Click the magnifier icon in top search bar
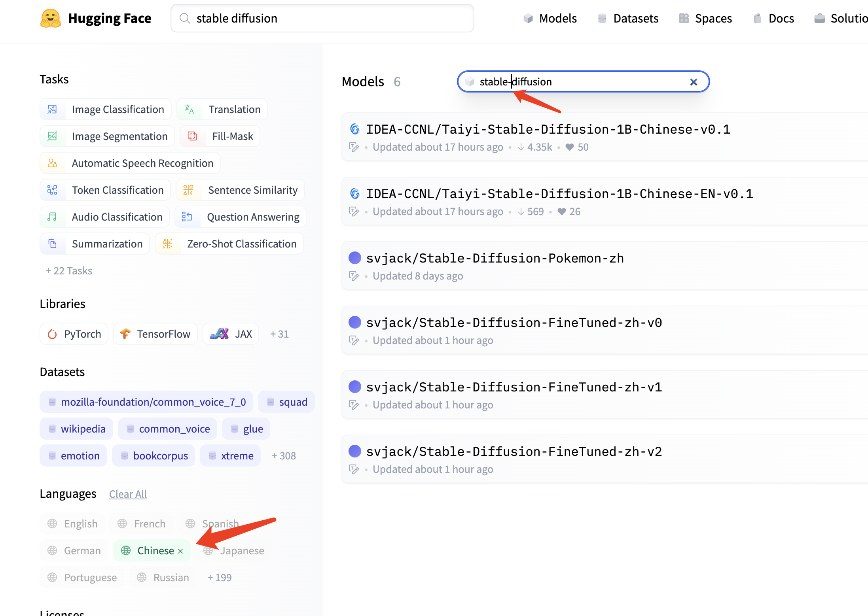This screenshot has width=868, height=616. click(184, 18)
